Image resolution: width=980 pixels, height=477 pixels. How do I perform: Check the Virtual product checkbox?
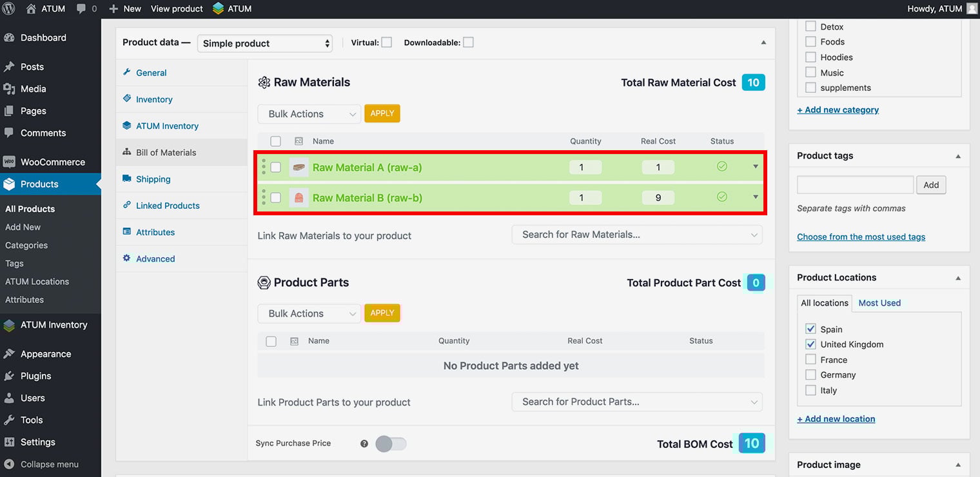point(386,43)
